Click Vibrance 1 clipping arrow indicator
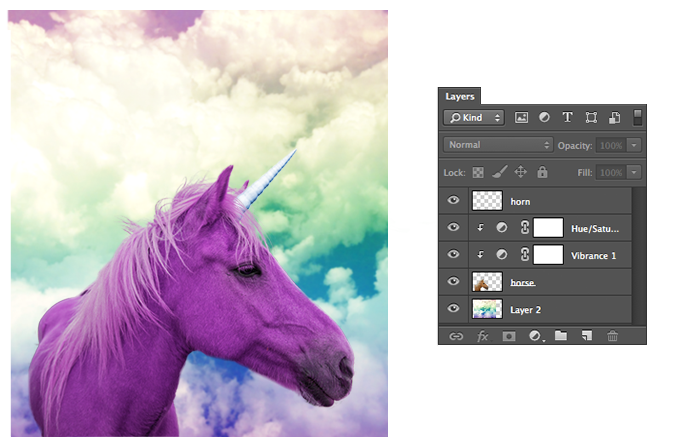This screenshot has width=690, height=447. [x=481, y=255]
